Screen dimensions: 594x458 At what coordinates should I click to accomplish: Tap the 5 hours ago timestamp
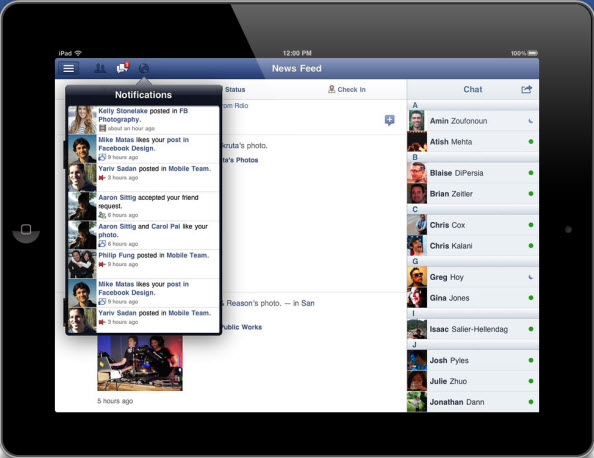pos(115,401)
